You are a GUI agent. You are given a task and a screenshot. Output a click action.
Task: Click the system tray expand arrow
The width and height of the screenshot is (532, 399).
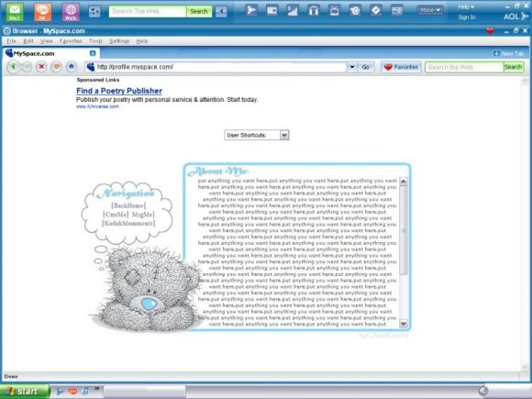click(x=483, y=391)
